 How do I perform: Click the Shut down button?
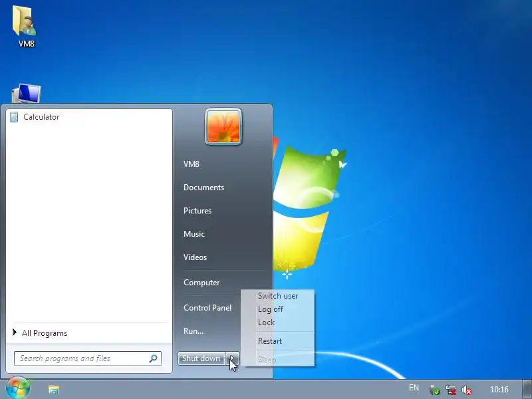pos(201,358)
